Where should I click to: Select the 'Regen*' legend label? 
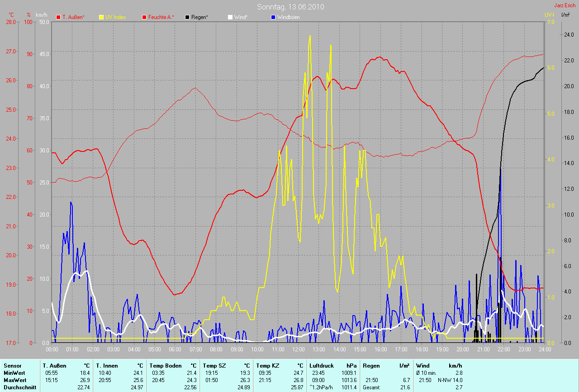(200, 17)
